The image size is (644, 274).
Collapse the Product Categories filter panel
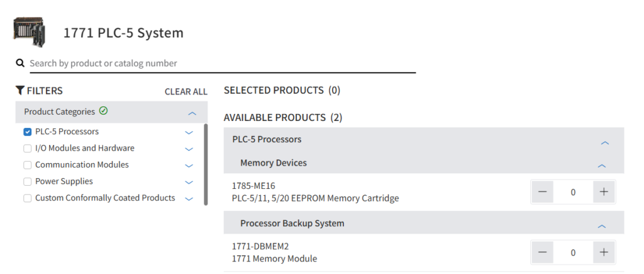click(192, 113)
